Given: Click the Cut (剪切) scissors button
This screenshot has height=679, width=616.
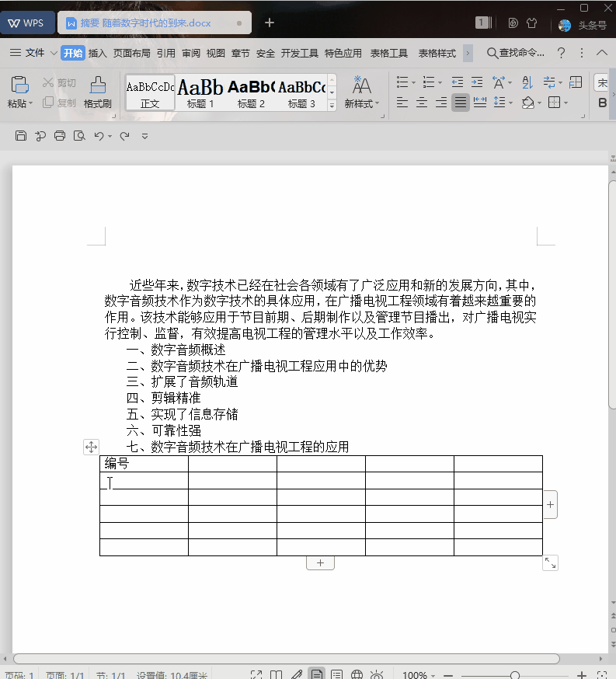Looking at the screenshot, I should (59, 82).
